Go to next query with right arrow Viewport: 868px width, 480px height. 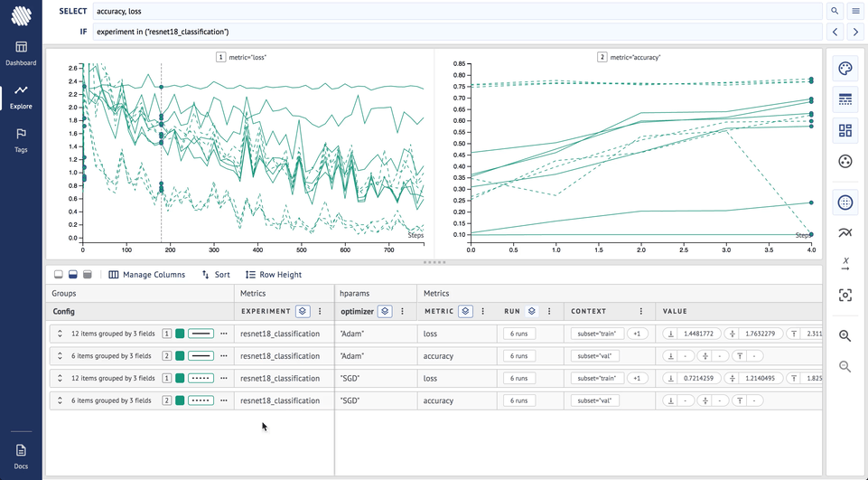click(856, 32)
